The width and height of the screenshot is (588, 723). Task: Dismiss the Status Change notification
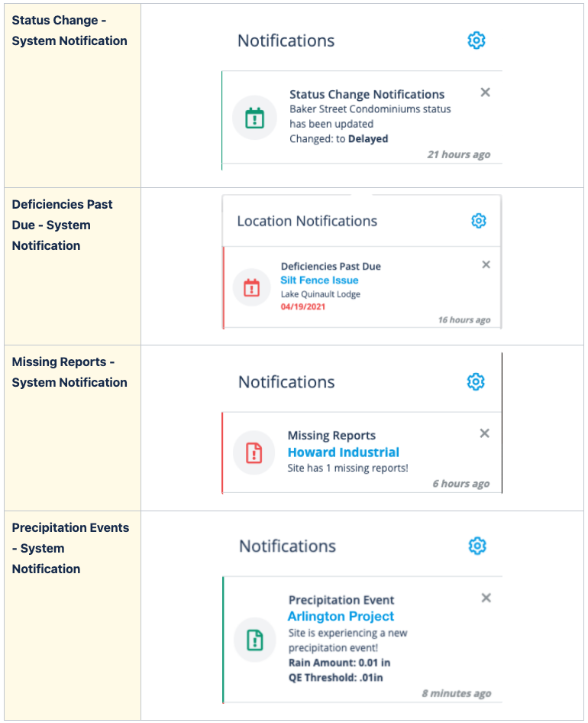coord(485,92)
